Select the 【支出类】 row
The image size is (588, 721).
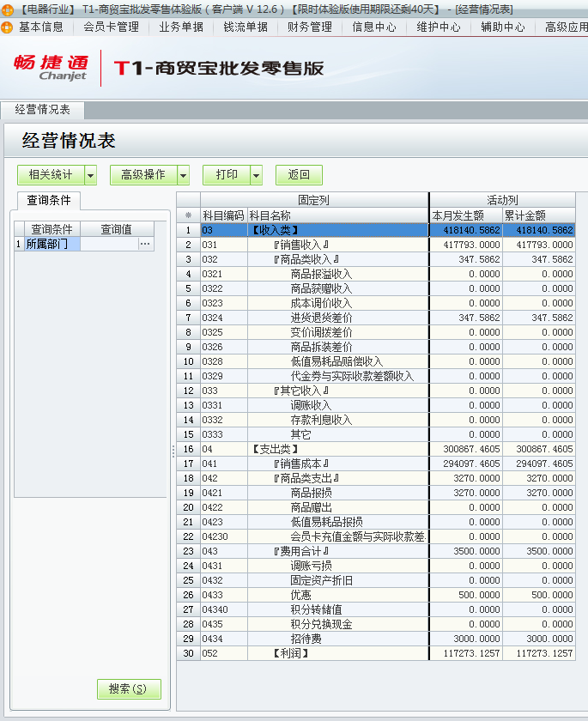pyautogui.click(x=376, y=449)
